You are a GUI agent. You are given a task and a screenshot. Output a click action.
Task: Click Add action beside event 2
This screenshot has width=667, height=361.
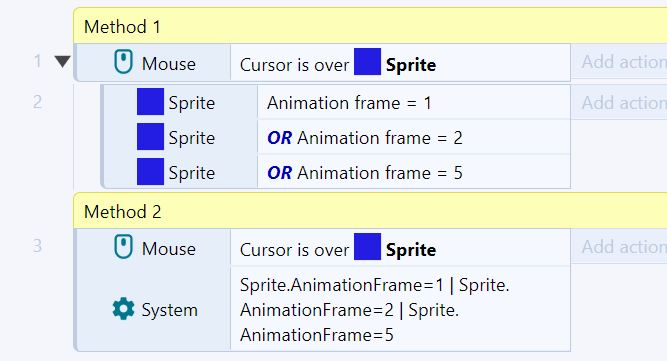[x=619, y=102]
